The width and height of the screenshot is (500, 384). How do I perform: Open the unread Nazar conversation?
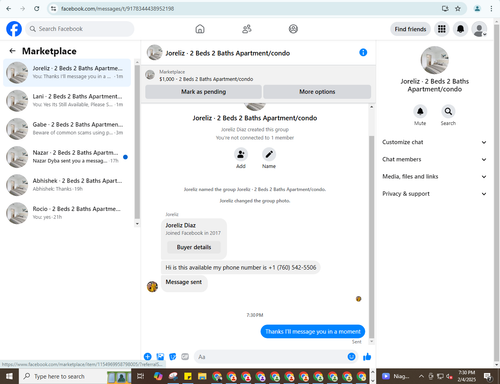click(67, 157)
